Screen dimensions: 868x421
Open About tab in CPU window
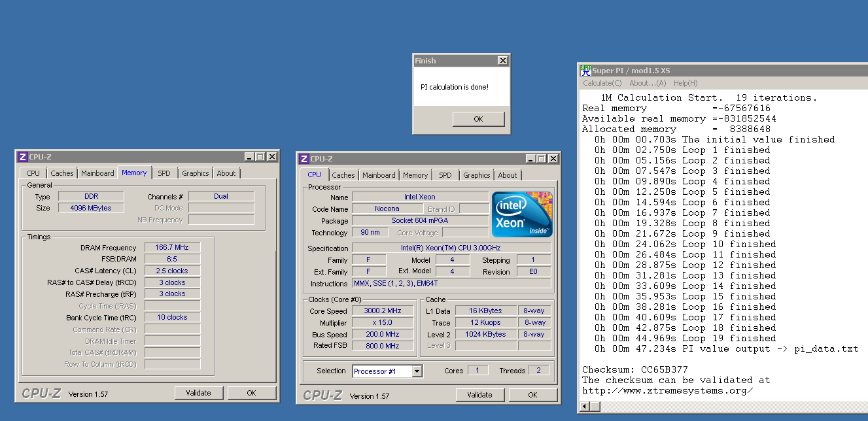pos(508,175)
